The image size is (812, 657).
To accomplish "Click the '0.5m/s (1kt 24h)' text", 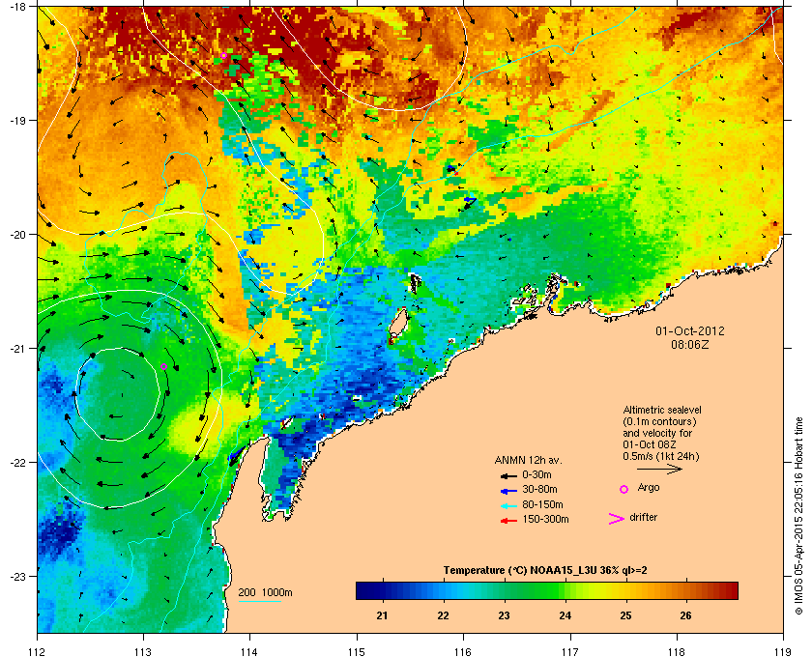I will (x=661, y=457).
